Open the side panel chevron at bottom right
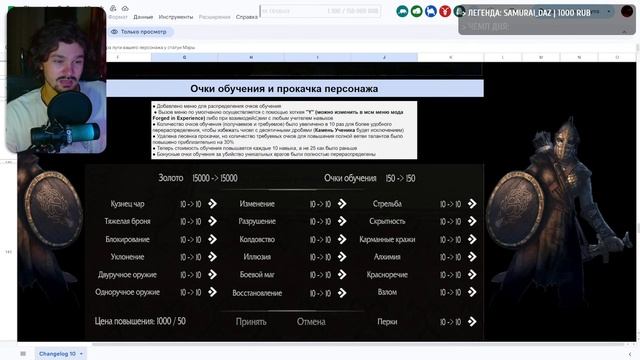 (630, 354)
